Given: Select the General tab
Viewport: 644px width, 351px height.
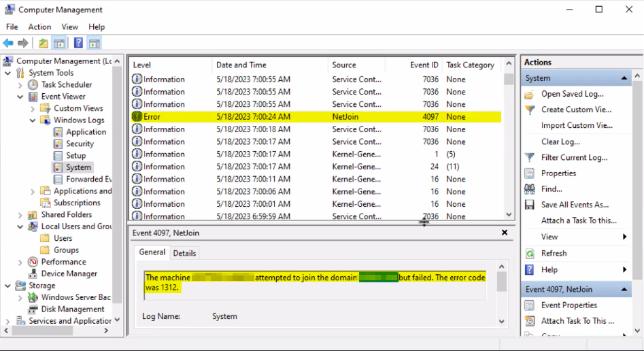Looking at the screenshot, I should click(152, 252).
